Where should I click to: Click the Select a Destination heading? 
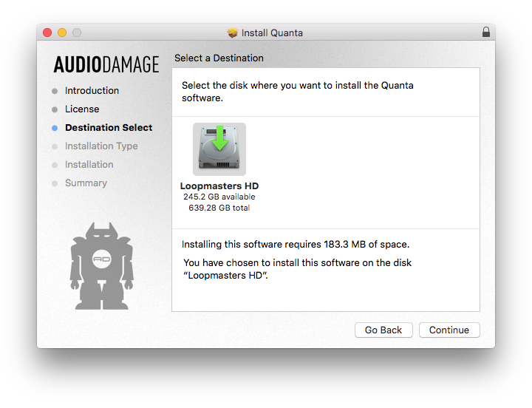click(x=219, y=58)
